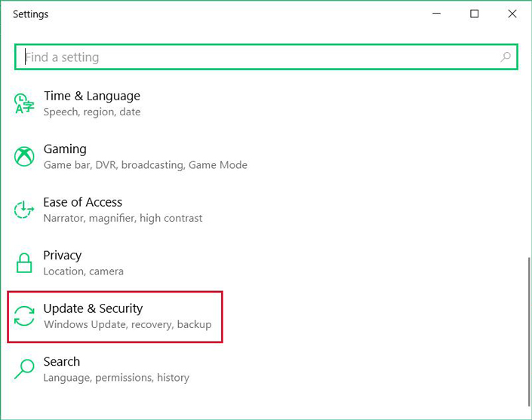Click the Privacy padlock icon
532x420 pixels.
point(24,262)
